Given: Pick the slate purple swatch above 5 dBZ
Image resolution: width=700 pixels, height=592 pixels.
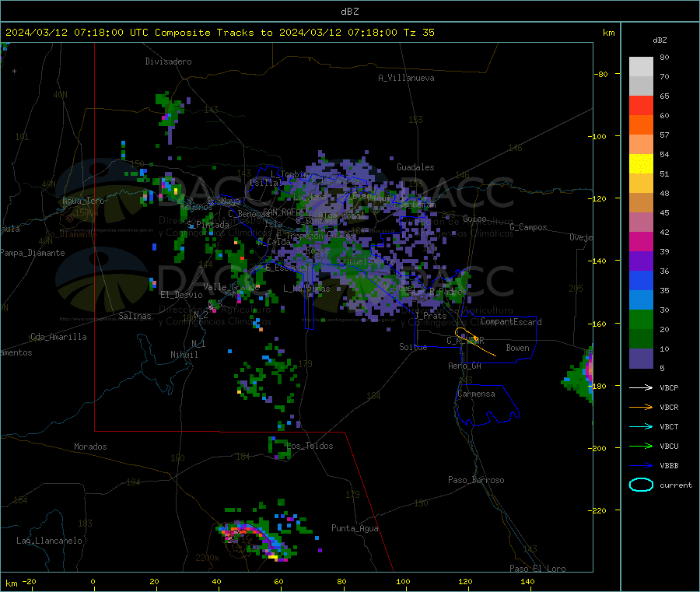Looking at the screenshot, I should tap(641, 358).
